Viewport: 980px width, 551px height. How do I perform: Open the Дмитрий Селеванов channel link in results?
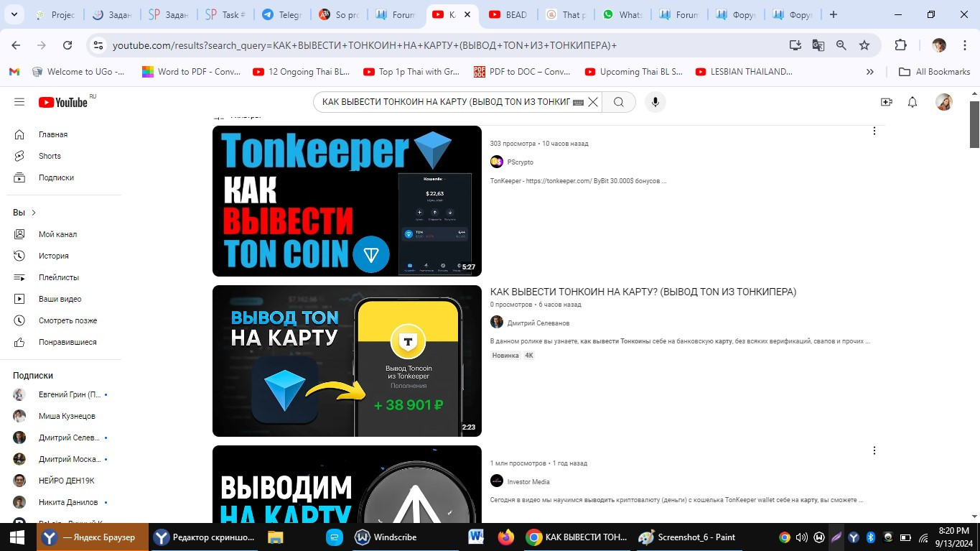coord(538,323)
